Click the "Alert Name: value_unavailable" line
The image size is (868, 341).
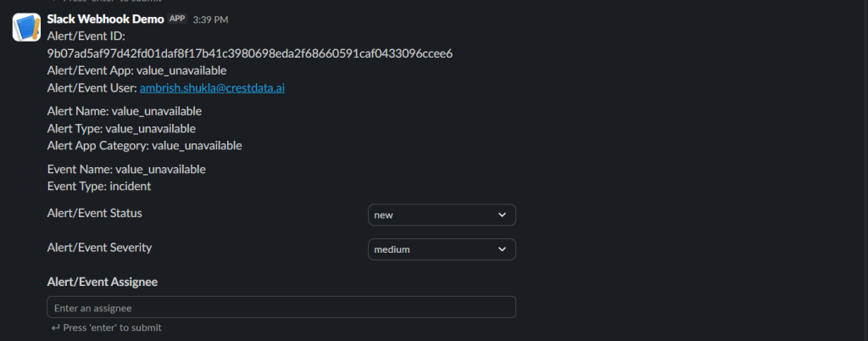pyautogui.click(x=125, y=111)
